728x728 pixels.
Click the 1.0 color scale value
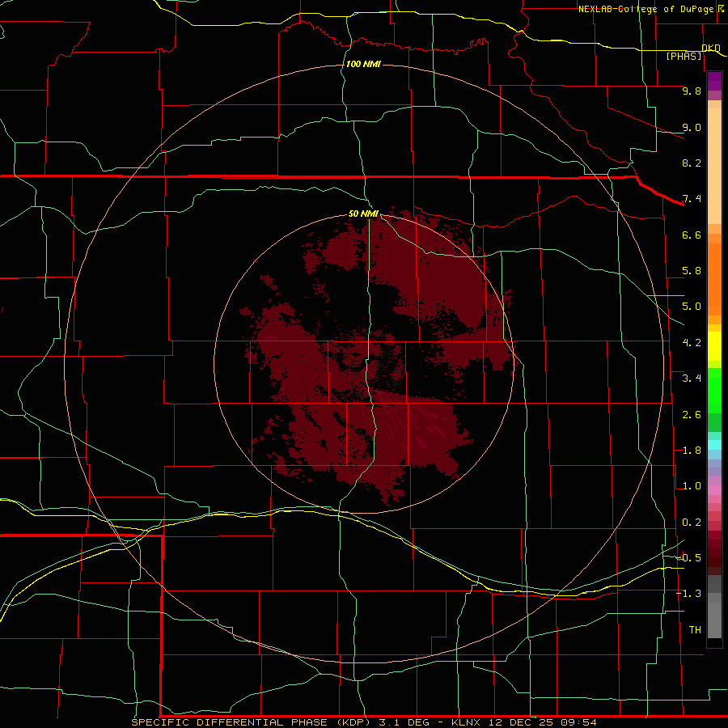coord(692,486)
